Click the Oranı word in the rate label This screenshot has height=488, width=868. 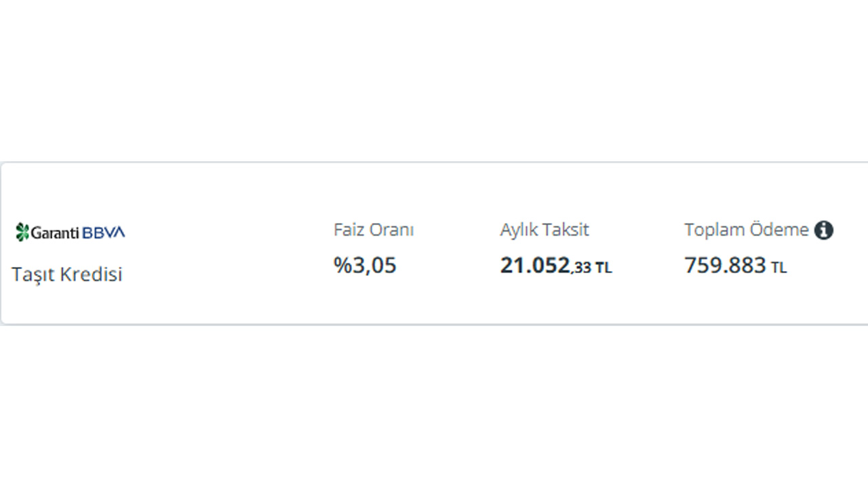pyautogui.click(x=392, y=230)
